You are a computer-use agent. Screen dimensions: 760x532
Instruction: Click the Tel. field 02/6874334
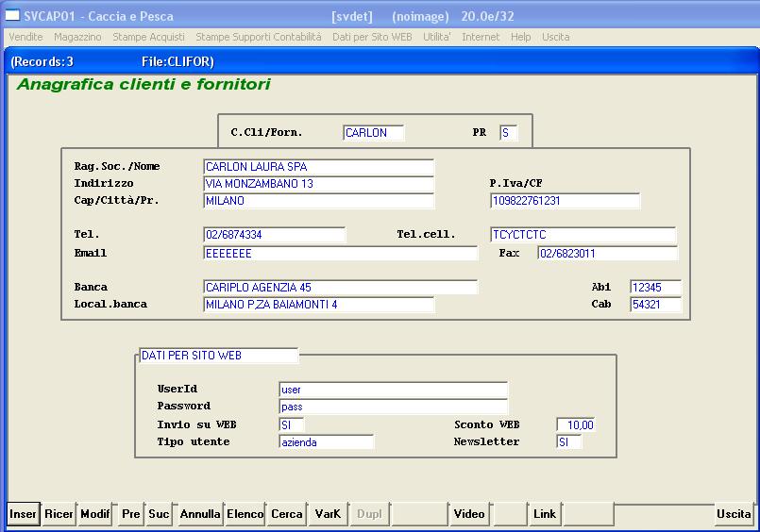(x=275, y=235)
